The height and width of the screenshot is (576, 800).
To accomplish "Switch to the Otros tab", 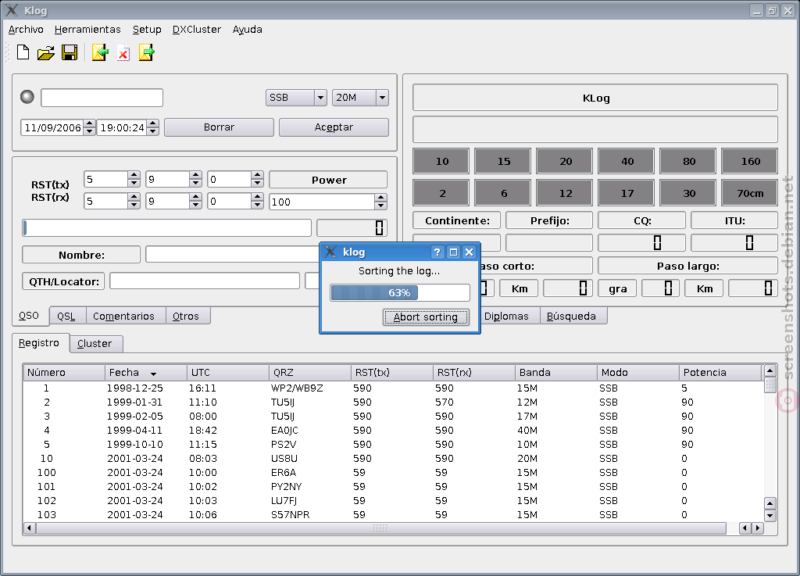I will pyautogui.click(x=186, y=316).
